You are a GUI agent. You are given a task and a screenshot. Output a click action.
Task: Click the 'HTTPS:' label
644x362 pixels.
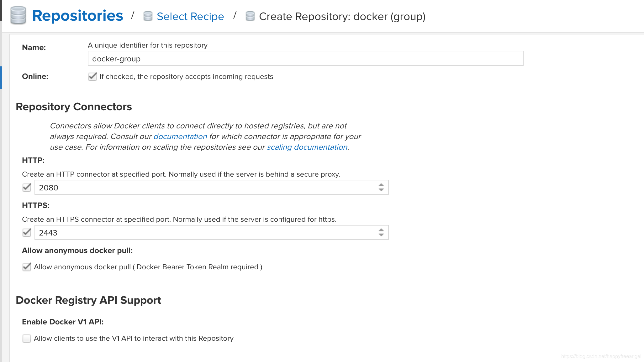coord(36,205)
